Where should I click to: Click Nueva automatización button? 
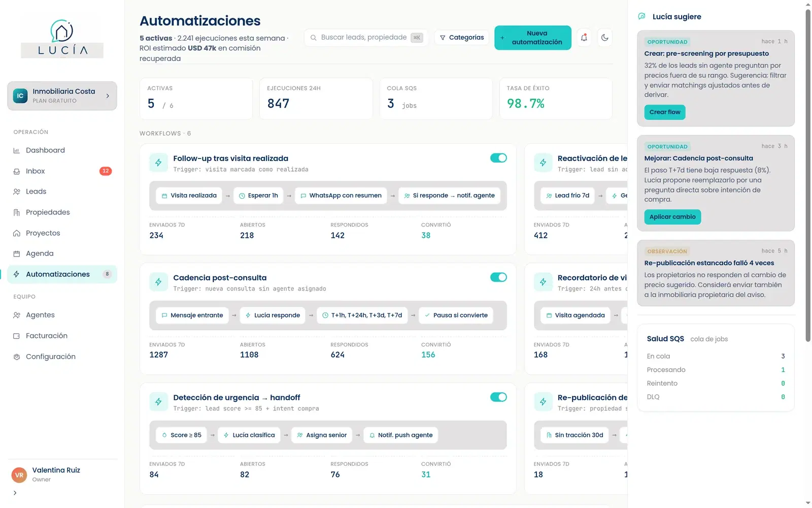533,38
